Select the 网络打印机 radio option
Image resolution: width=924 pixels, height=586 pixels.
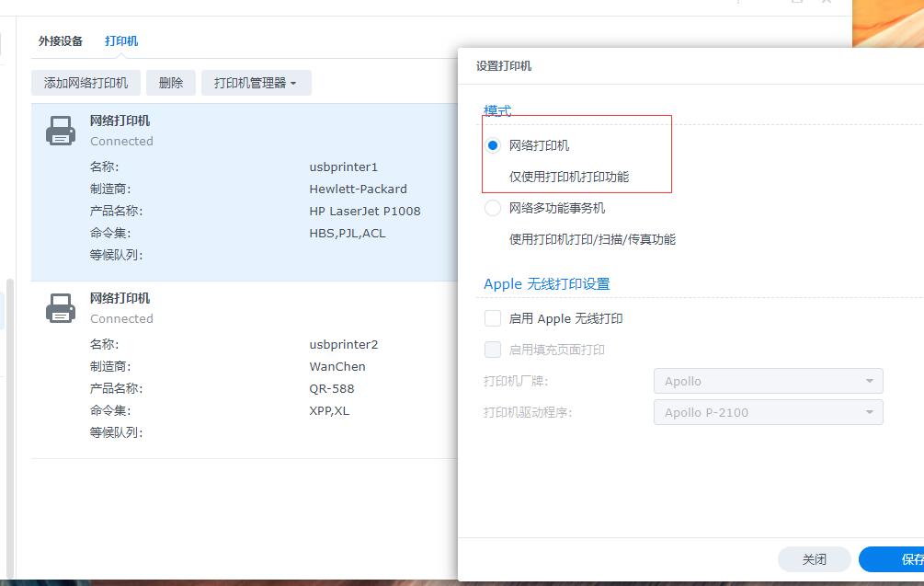tap(493, 145)
